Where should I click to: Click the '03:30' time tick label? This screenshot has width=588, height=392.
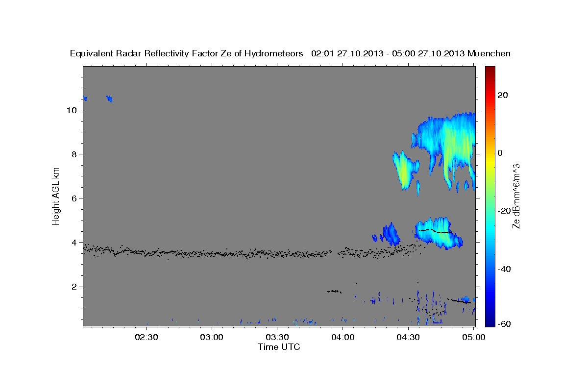[278, 337]
